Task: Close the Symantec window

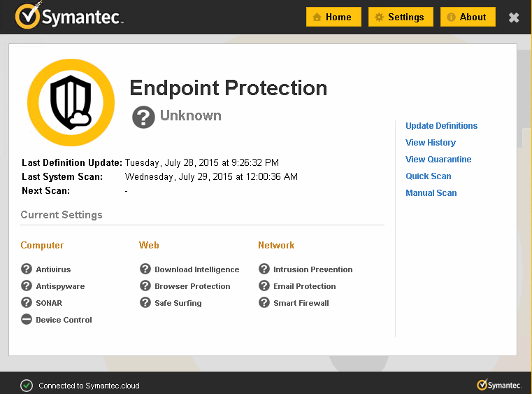Action: [x=514, y=17]
